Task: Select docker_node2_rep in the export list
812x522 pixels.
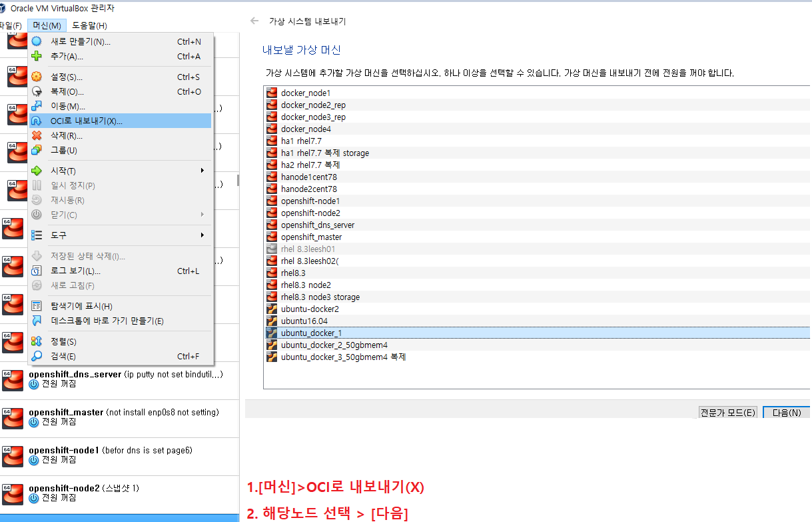Action: coord(538,105)
